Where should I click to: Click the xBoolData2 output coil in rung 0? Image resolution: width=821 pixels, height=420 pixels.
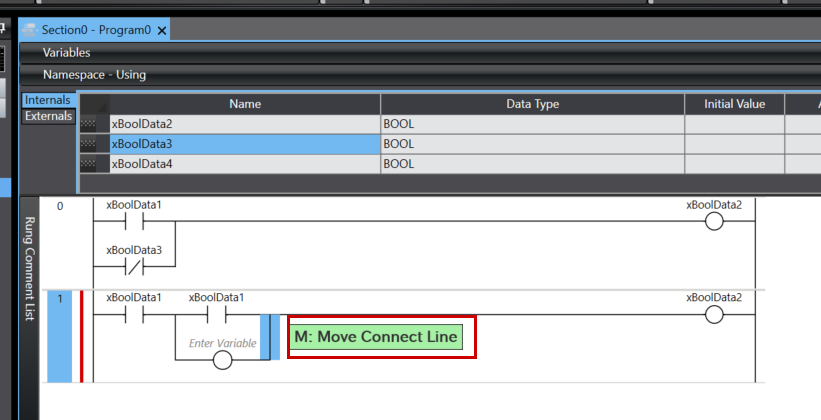tap(714, 222)
